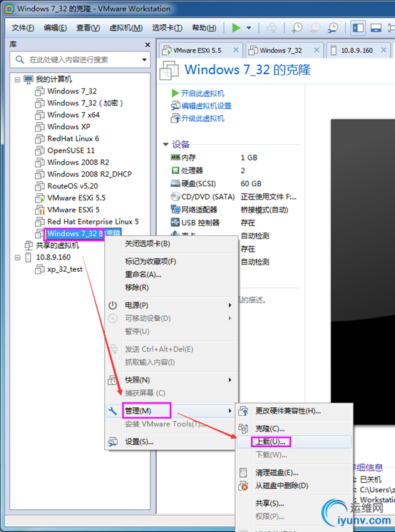Open the dropdown arrow beside the play button

(249, 28)
